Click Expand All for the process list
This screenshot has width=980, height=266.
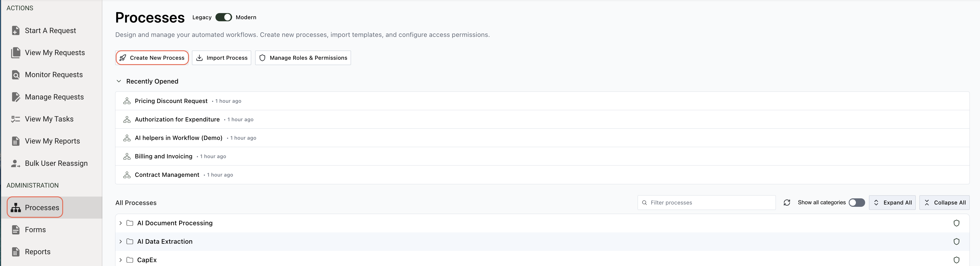892,202
